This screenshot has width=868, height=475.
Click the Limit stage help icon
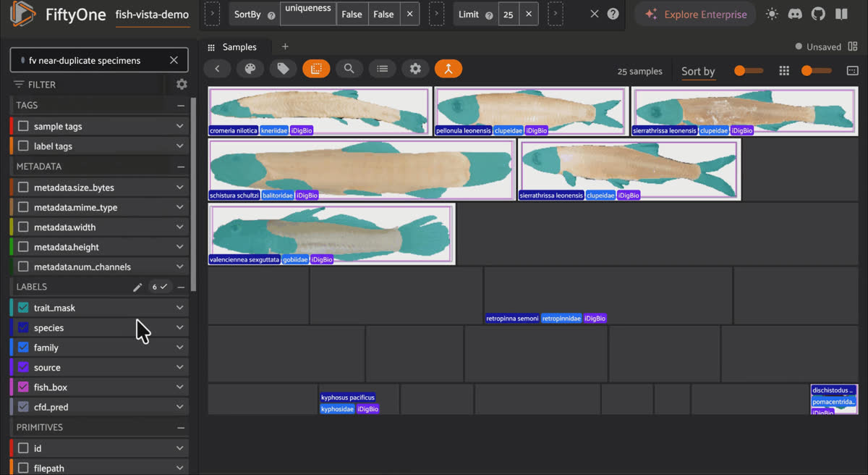489,15
